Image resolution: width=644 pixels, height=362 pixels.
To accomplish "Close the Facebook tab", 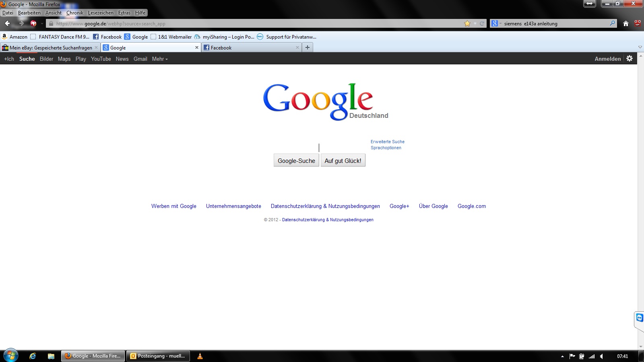I will click(297, 47).
